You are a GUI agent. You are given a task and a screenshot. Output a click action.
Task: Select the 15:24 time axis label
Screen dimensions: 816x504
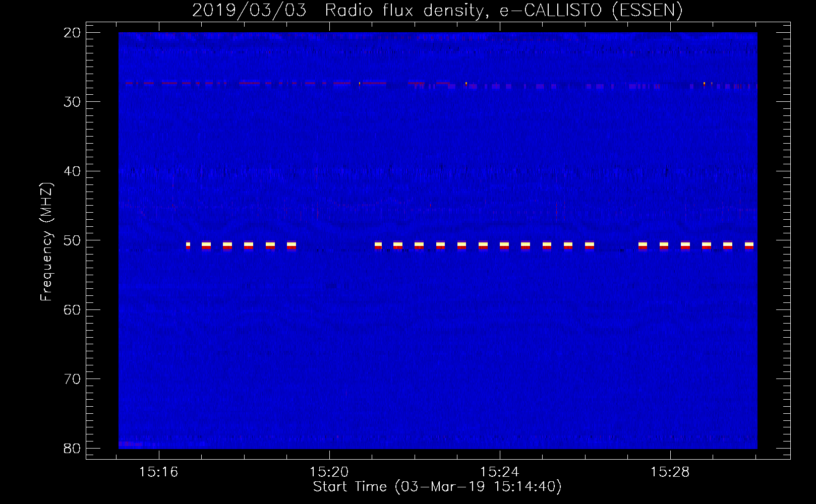pyautogui.click(x=499, y=472)
